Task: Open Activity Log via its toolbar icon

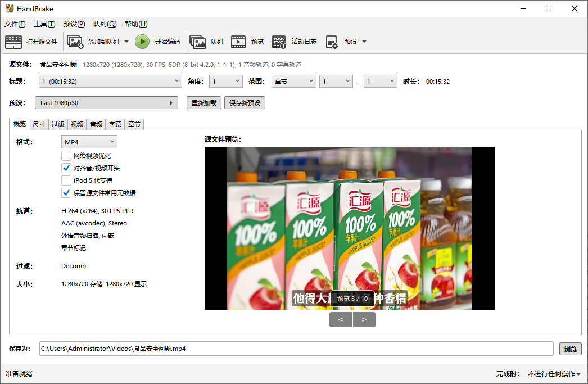Action: 279,42
